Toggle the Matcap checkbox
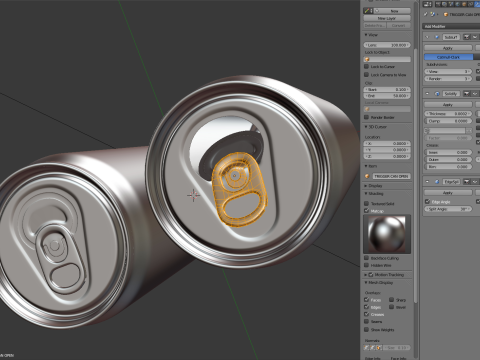The height and width of the screenshot is (360, 480). click(367, 211)
